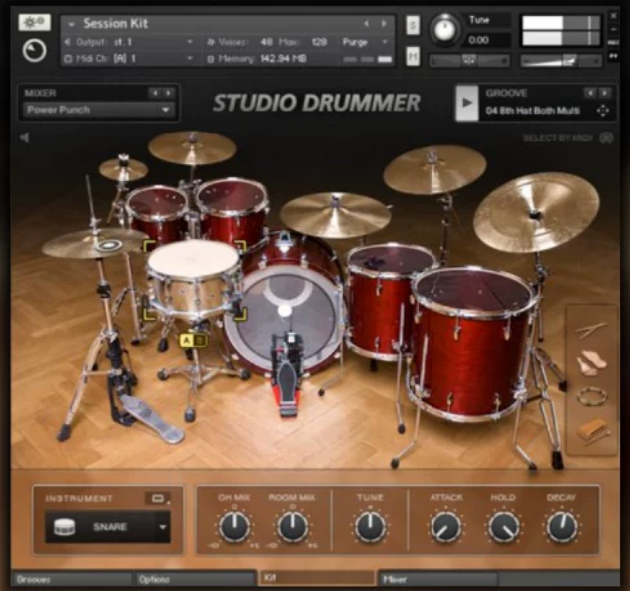
Task: Click the groove name 04 8th Hat Both Multi
Action: (x=532, y=110)
